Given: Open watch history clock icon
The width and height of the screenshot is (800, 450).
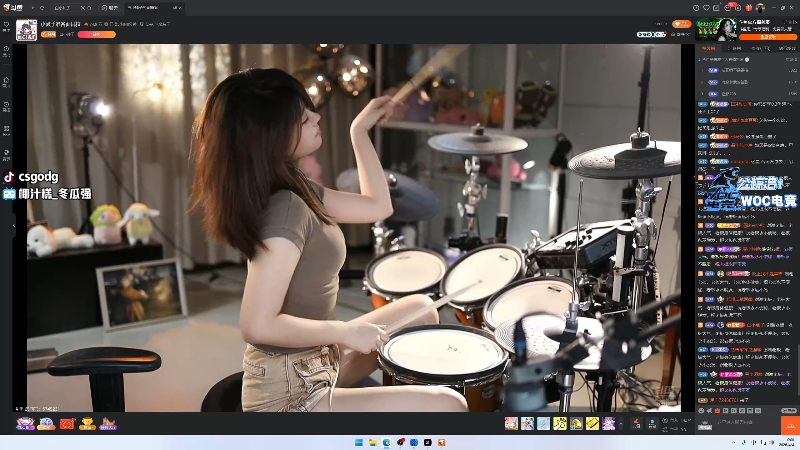Looking at the screenshot, I should click(x=696, y=7).
